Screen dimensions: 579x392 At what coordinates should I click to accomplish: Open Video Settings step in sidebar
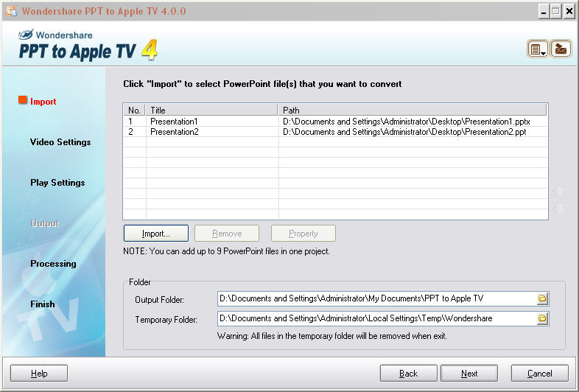pyautogui.click(x=60, y=142)
